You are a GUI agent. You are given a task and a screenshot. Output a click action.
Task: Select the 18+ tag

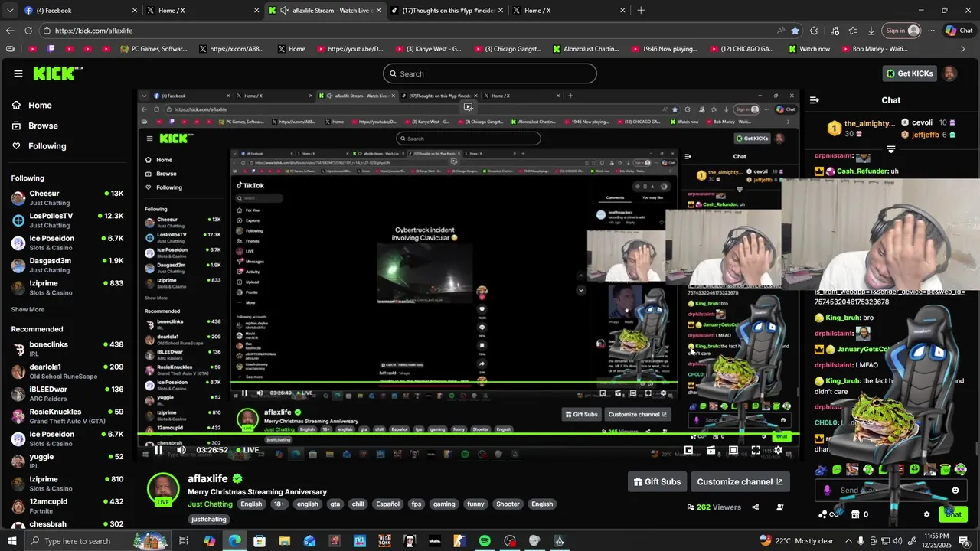279,504
